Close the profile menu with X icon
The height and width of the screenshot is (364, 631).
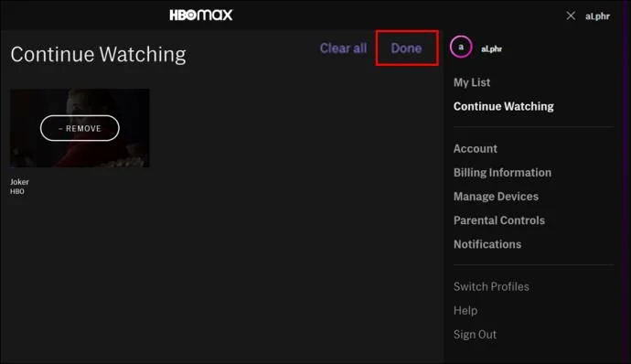coord(571,16)
